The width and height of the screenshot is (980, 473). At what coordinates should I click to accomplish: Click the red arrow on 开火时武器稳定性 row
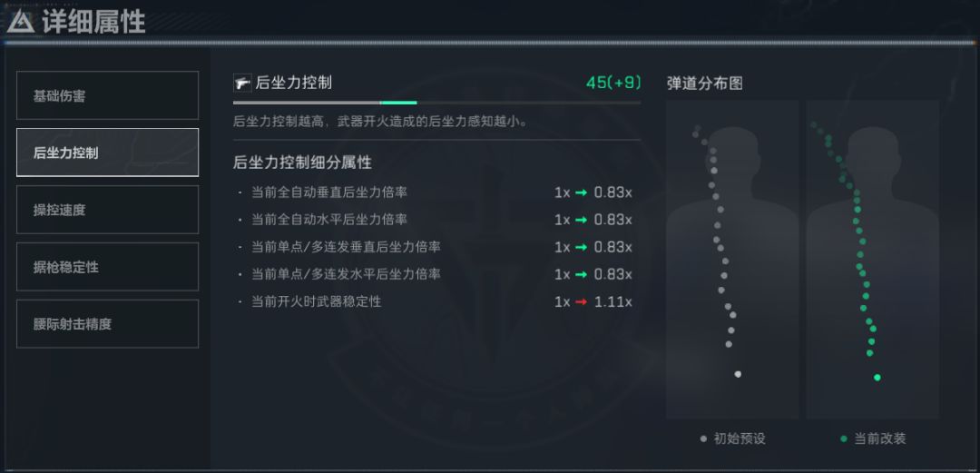(582, 301)
